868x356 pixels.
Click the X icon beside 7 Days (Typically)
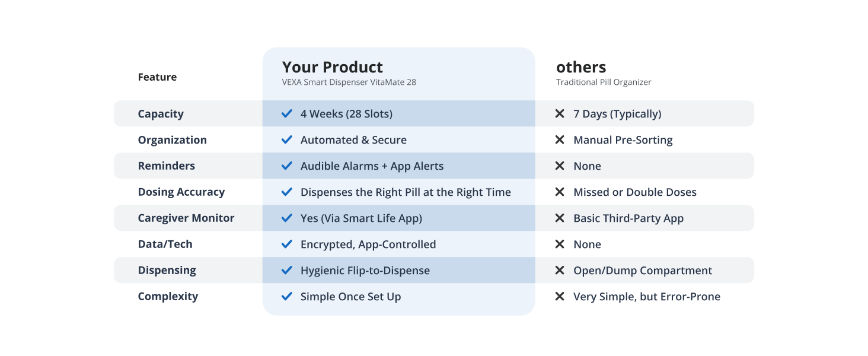(x=560, y=114)
